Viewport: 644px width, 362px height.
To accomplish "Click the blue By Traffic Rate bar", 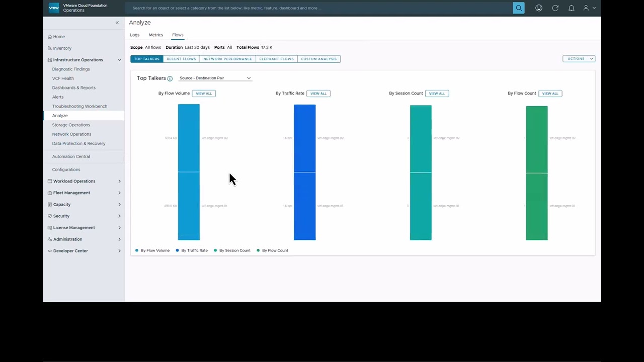I will click(x=304, y=171).
